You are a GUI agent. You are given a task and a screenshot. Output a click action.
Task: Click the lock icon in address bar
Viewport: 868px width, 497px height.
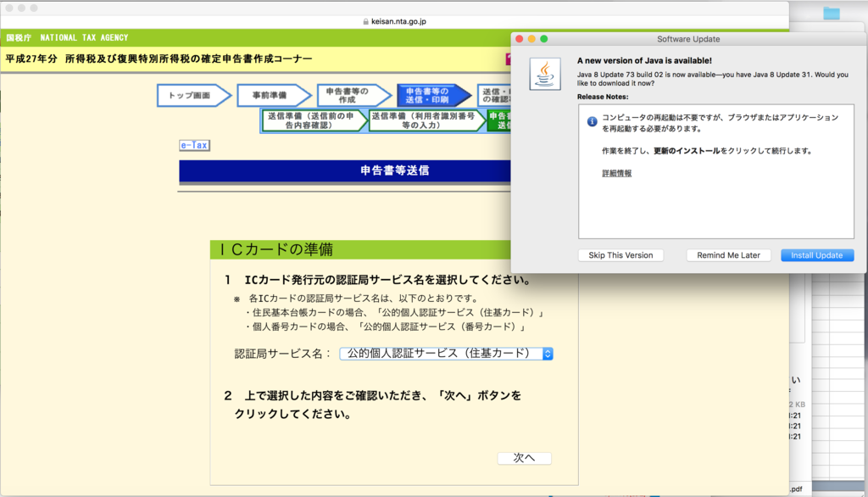(x=365, y=21)
